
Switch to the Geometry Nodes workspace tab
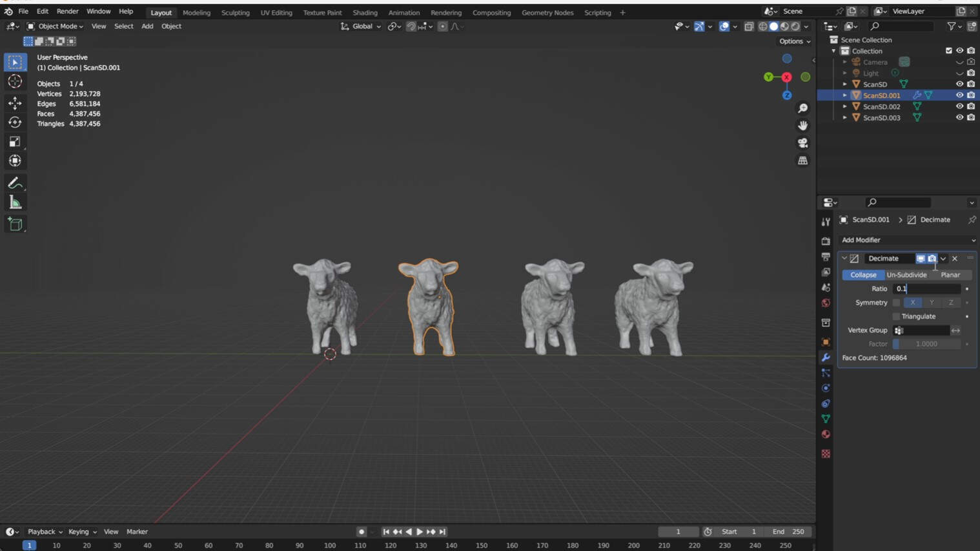547,12
